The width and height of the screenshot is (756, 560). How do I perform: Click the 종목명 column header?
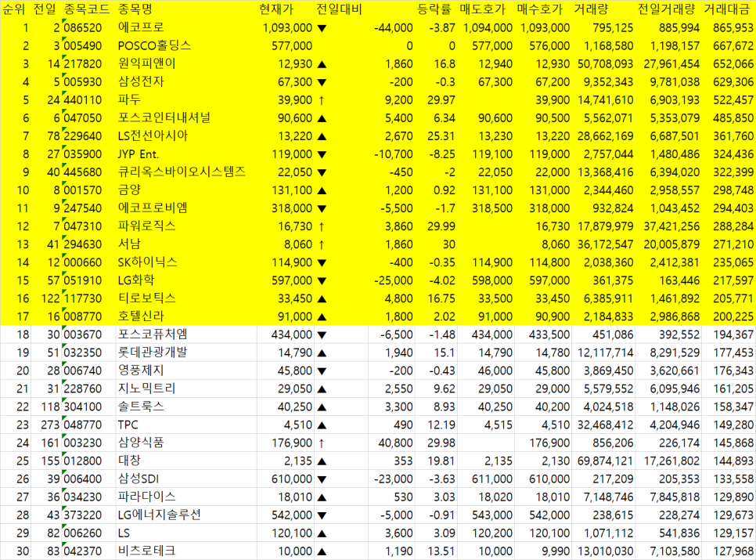[x=135, y=9]
